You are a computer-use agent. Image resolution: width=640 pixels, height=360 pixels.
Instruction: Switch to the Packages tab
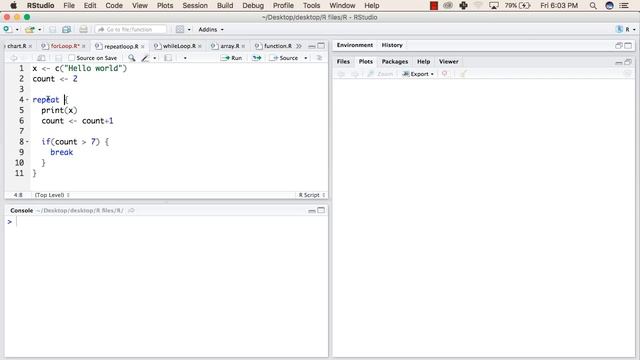click(x=395, y=62)
